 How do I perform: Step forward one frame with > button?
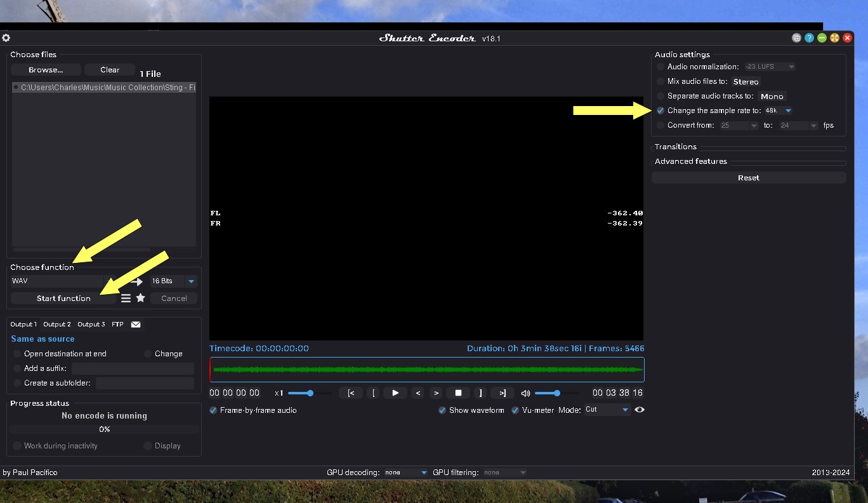pyautogui.click(x=436, y=393)
